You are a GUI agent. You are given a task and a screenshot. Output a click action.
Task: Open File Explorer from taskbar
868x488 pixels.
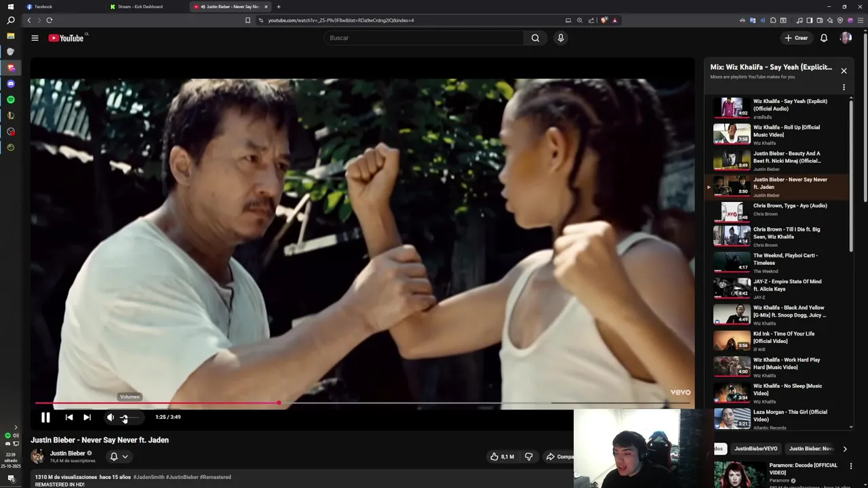tap(10, 35)
